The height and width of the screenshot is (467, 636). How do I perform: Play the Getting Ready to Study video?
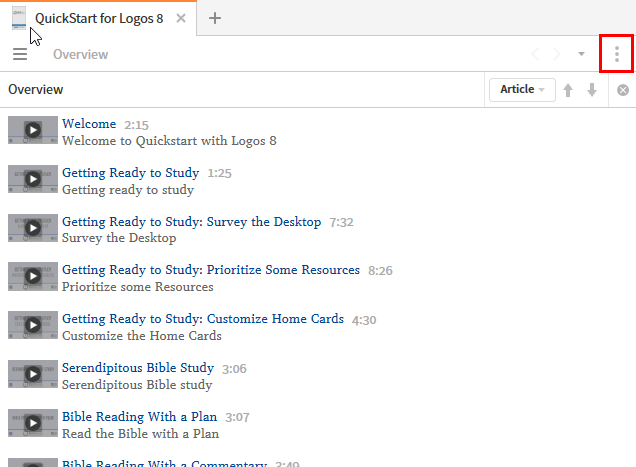click(33, 179)
